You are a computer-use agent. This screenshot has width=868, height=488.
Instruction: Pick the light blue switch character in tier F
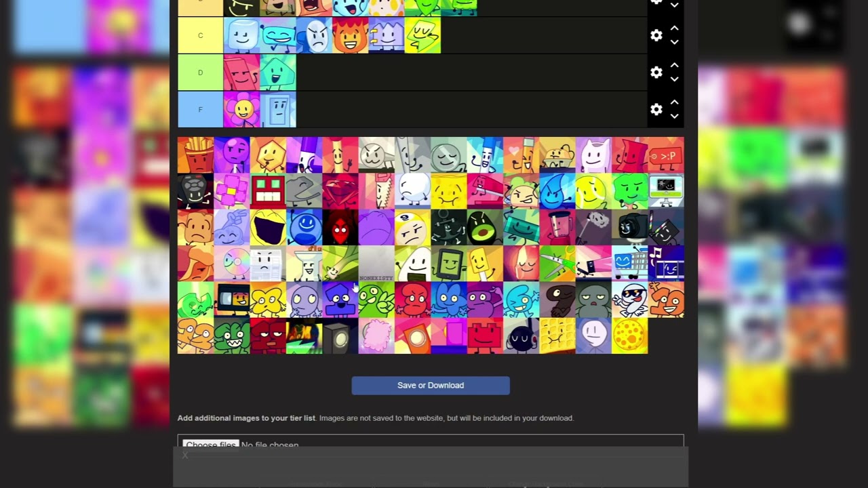(x=278, y=109)
